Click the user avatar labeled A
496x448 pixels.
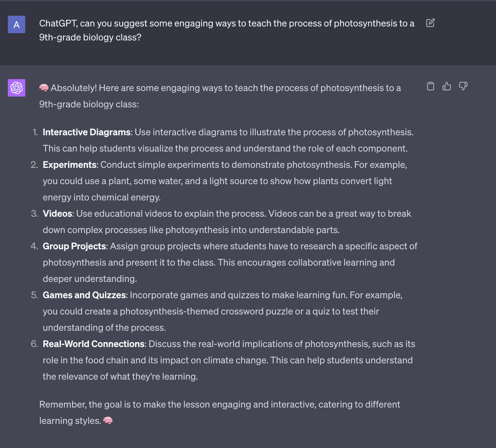(17, 24)
